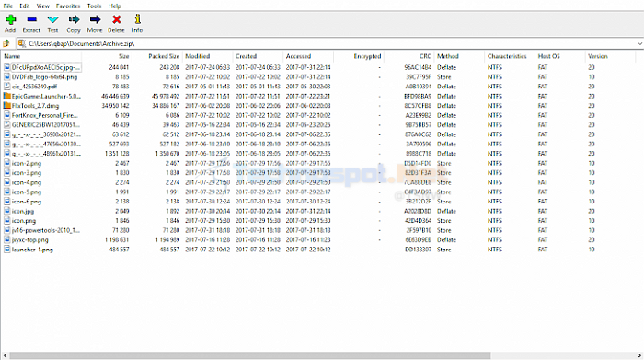Go up one folder level icon
The image size is (644, 360).
(6, 43)
